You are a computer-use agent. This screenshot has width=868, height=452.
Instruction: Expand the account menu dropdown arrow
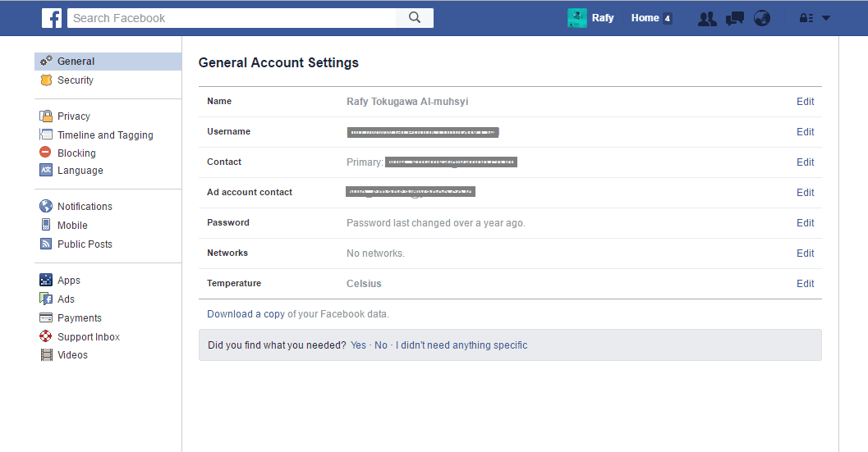(826, 18)
